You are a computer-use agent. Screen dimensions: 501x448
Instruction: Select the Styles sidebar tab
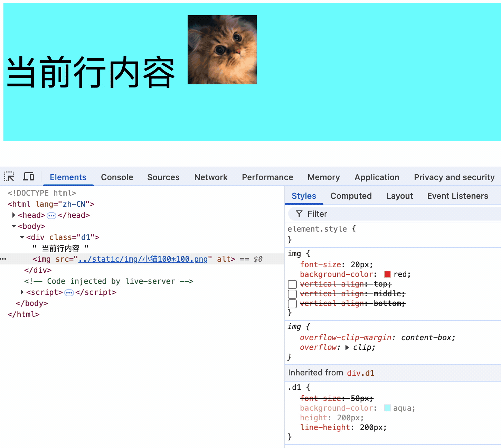(x=304, y=196)
